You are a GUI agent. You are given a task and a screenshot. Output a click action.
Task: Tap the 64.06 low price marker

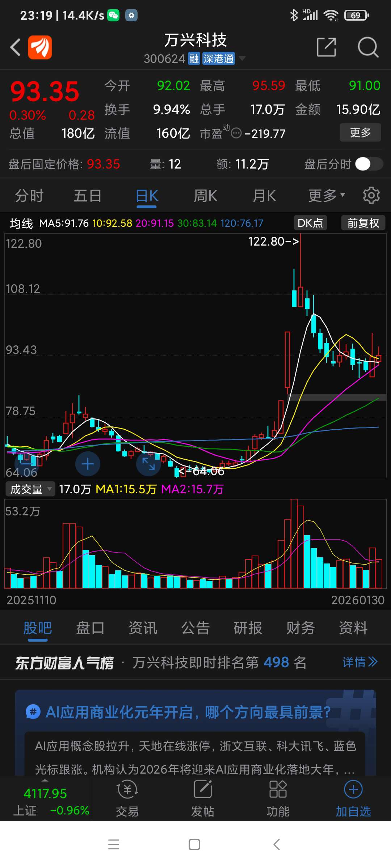coord(202,471)
